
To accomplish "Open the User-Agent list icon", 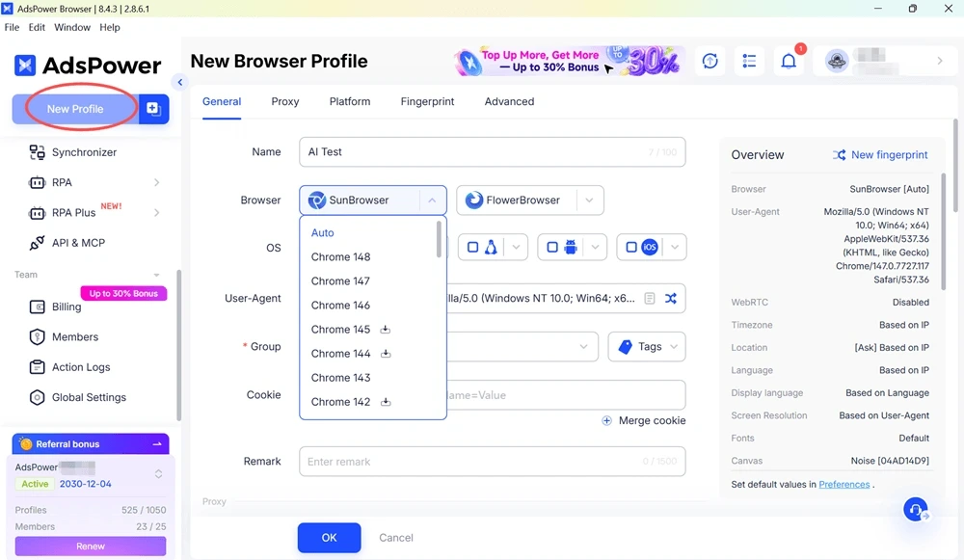I will tap(649, 298).
